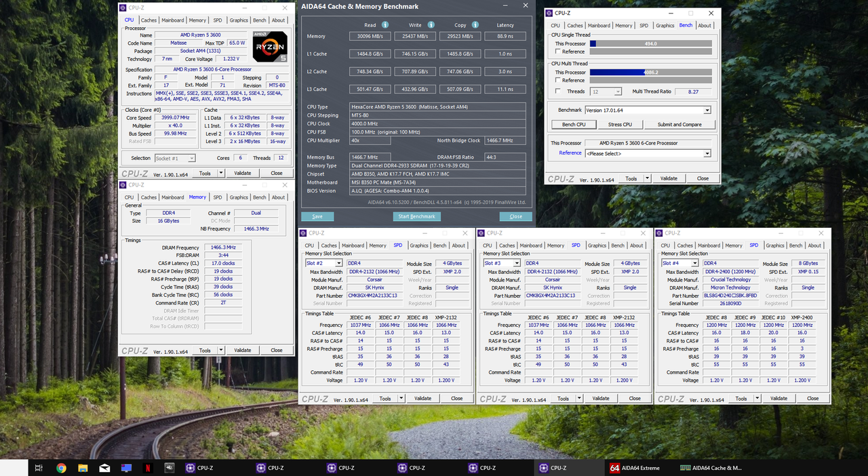This screenshot has height=476, width=868.
Task: Enable Reference checkbox under CPU Multi Thread
Action: [558, 80]
